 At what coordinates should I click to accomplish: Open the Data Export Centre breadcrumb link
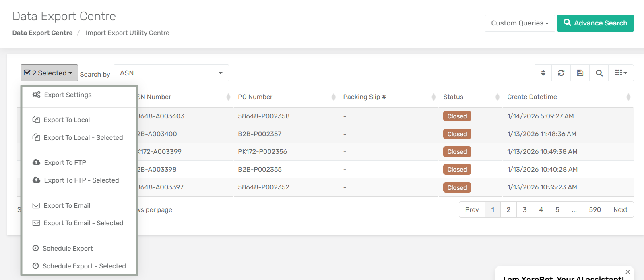coord(42,33)
